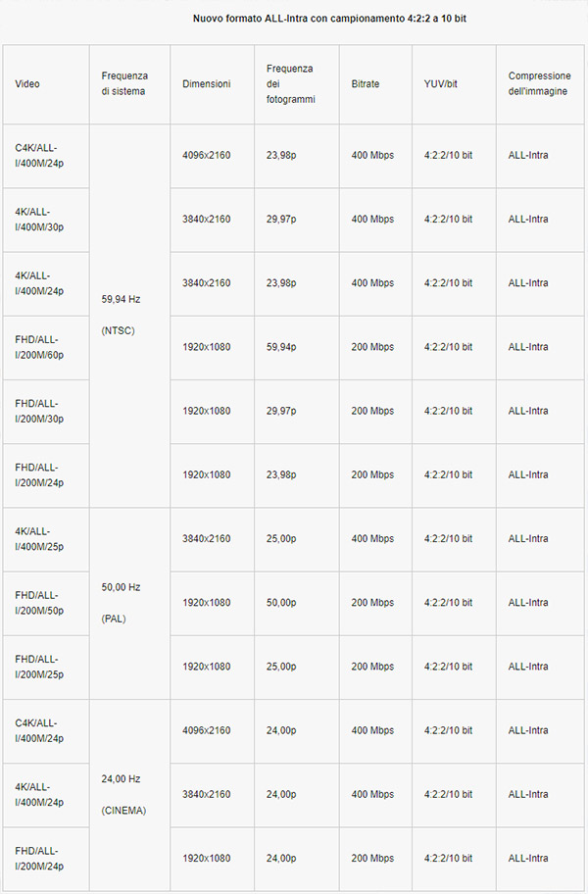The image size is (588, 894).
Task: Select the FHD/ALL-I/200M/30p video entry
Action: coord(38,411)
